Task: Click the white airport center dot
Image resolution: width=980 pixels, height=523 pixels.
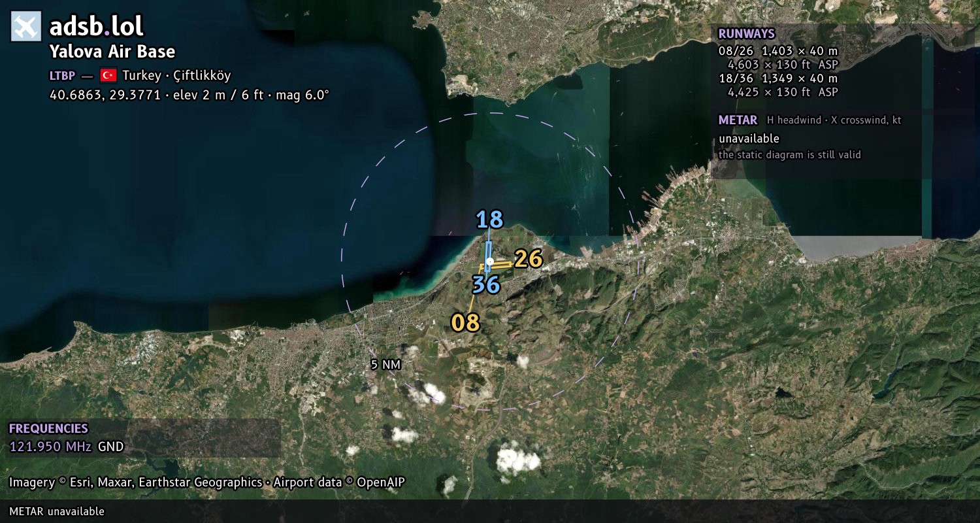Action: [x=490, y=261]
